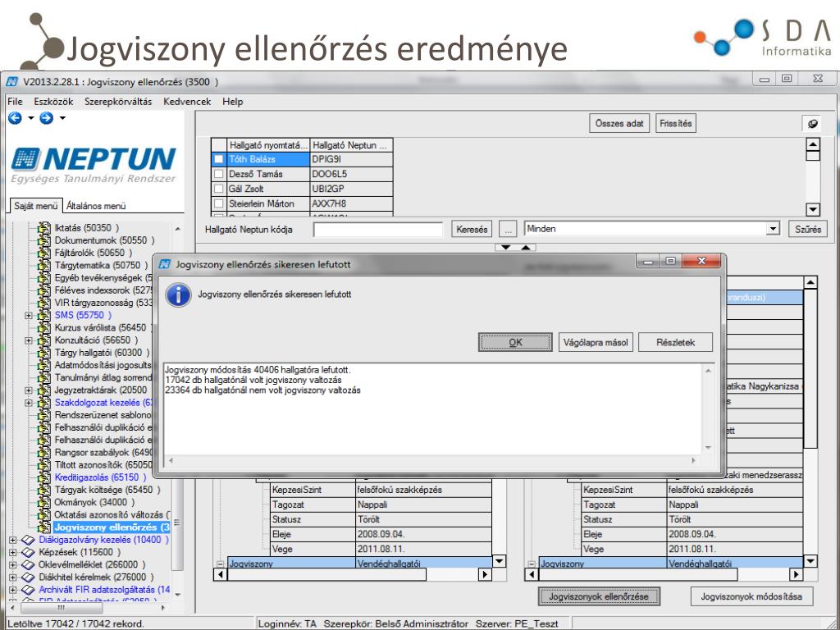The width and height of the screenshot is (840, 630).
Task: Click the Diákigazolvány kezelés folder icon
Action: click(28, 540)
